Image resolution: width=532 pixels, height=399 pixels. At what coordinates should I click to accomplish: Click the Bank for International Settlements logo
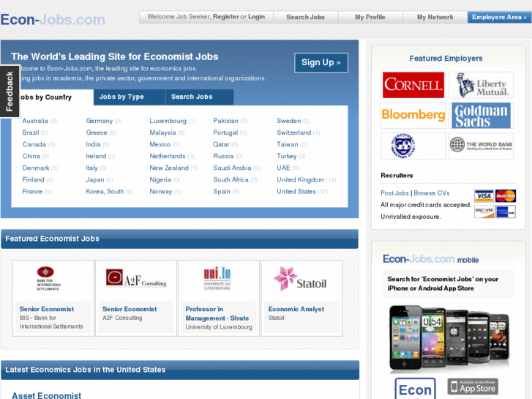48,279
